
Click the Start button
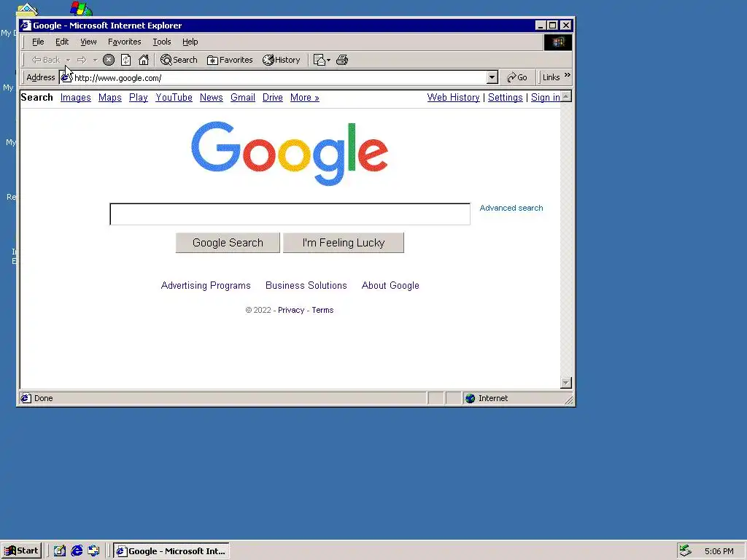click(x=21, y=551)
